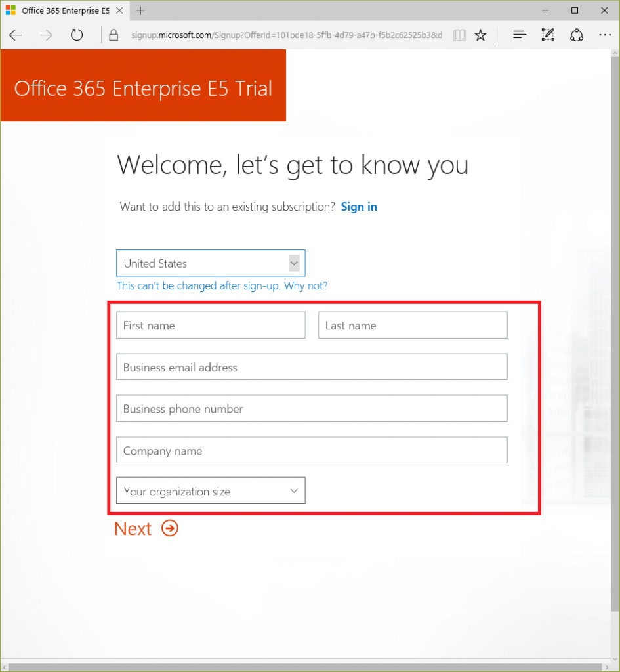The height and width of the screenshot is (672, 620).
Task: Open a new tab with plus button
Action: tap(140, 10)
